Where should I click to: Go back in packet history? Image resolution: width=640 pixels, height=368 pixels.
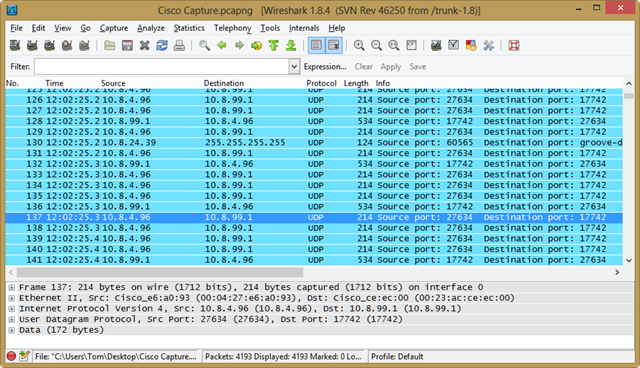coord(222,45)
